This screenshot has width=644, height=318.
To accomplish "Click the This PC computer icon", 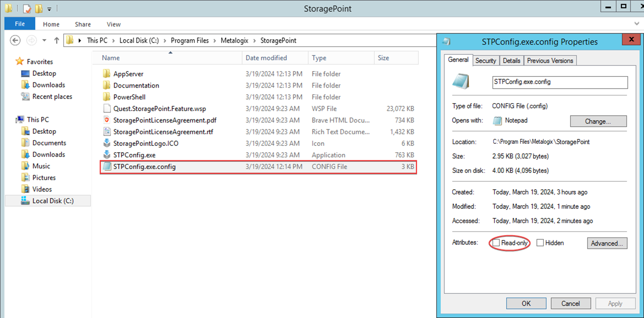I will [x=20, y=119].
